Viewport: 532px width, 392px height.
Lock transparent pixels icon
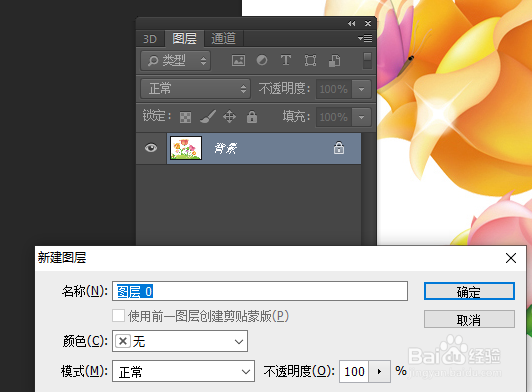[185, 117]
